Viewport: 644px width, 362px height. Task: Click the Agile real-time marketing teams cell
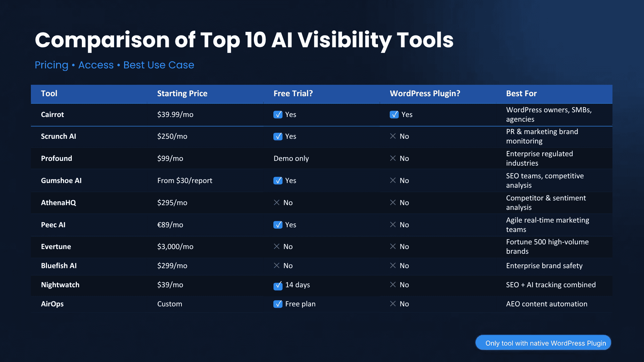tap(547, 225)
